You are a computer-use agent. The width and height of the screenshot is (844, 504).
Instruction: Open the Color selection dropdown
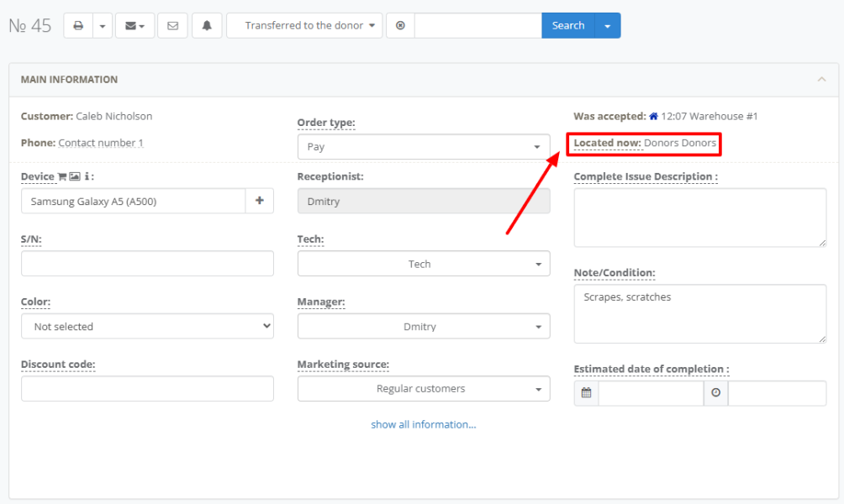(147, 326)
